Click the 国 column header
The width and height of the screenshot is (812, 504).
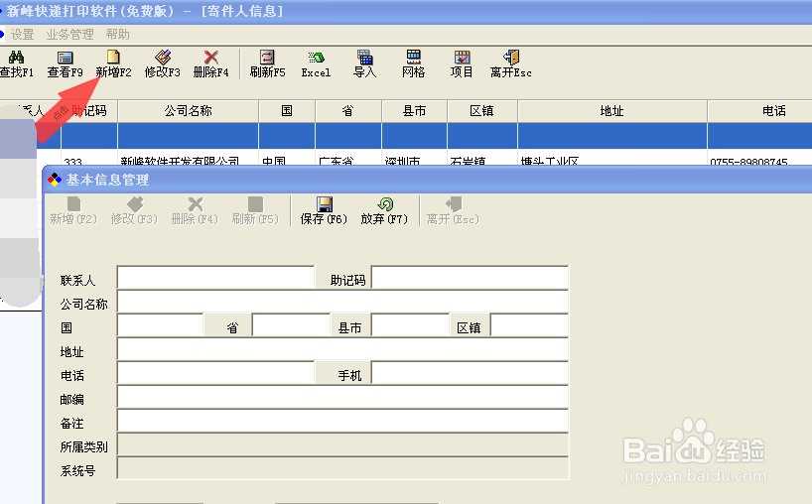(x=287, y=111)
